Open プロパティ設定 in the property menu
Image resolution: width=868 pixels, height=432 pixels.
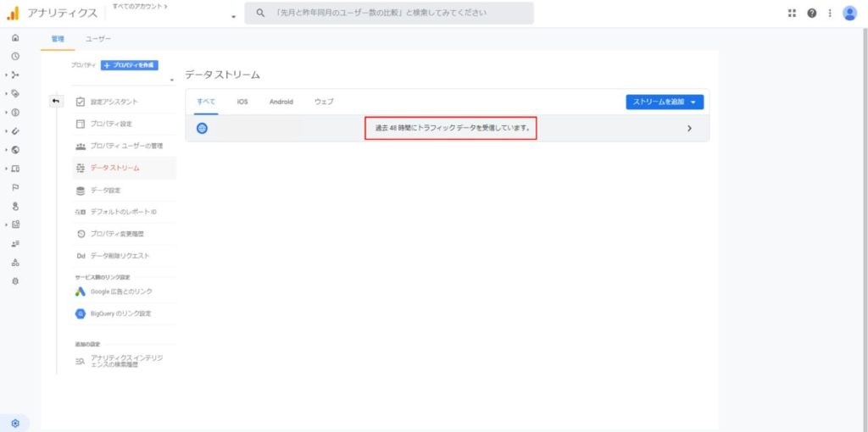(x=111, y=124)
